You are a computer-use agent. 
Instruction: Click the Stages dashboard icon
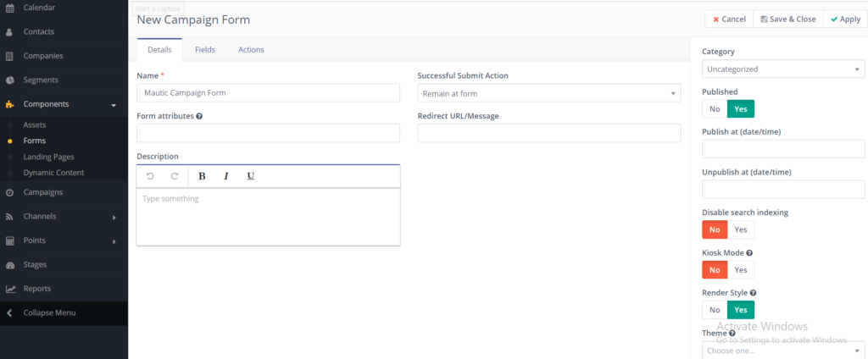[9, 265]
